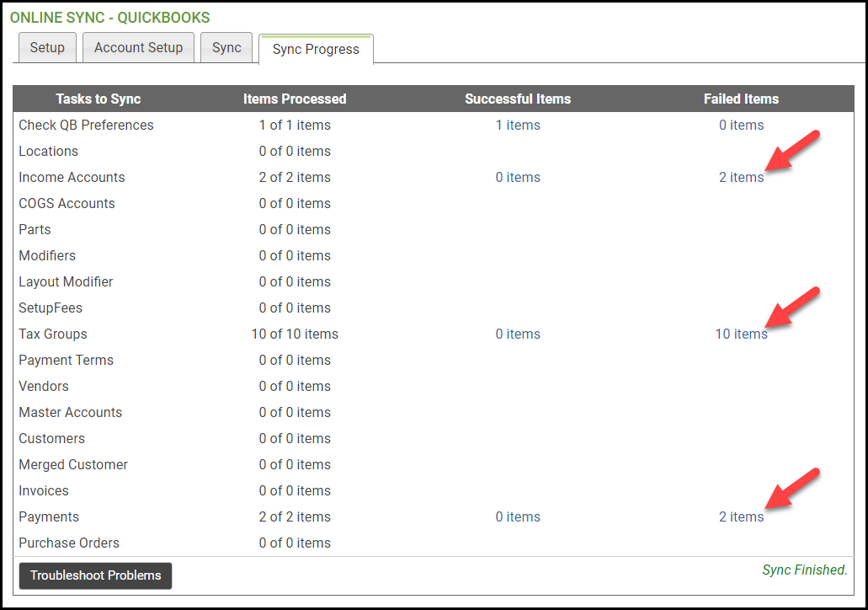This screenshot has height=610, width=868.
Task: Select the Sync Progress tab
Action: point(316,50)
